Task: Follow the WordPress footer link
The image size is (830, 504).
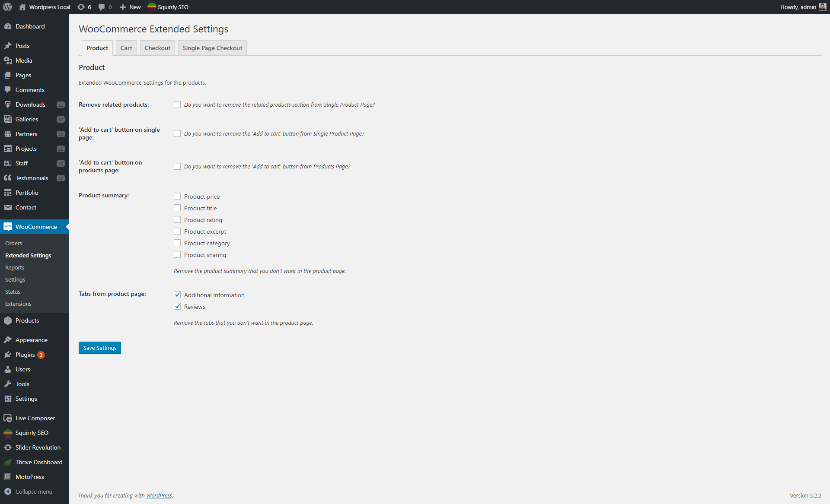Action: click(x=159, y=495)
